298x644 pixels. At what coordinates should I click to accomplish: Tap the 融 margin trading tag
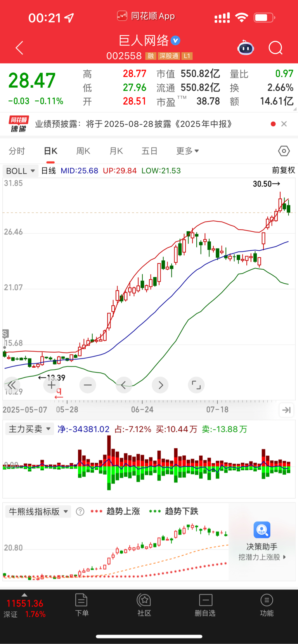point(151,56)
